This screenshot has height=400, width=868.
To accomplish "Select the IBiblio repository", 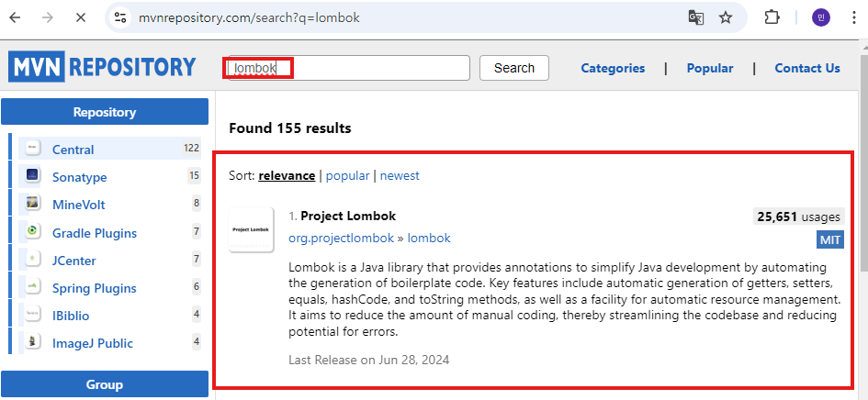I will click(x=71, y=316).
